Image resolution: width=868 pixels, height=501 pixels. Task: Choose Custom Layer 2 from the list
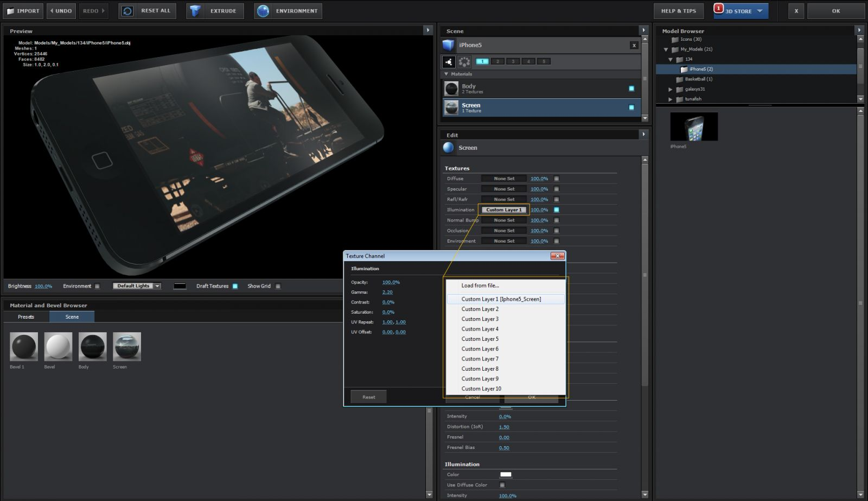[x=480, y=309]
